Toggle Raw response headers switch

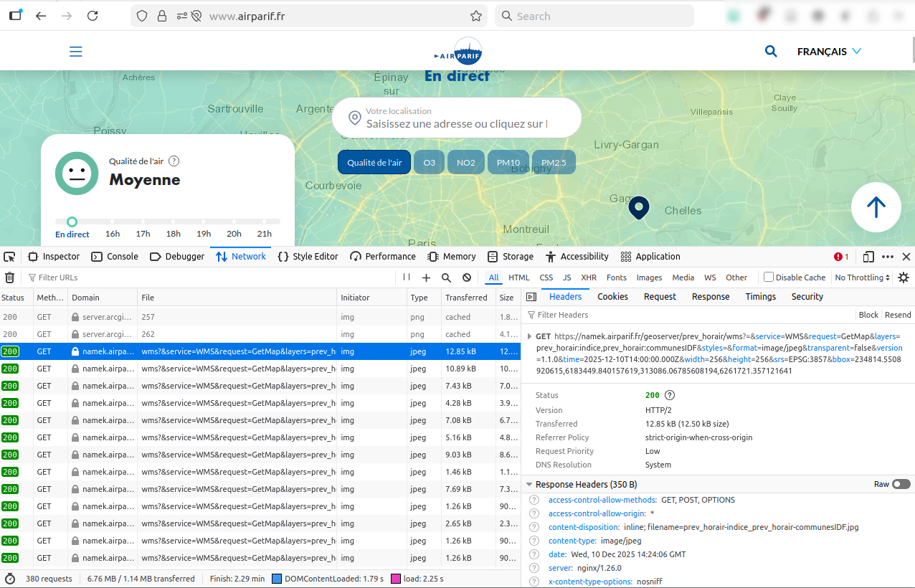(901, 484)
